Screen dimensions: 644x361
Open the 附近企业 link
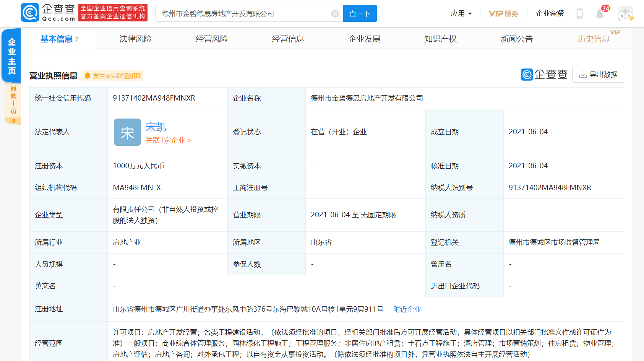pyautogui.click(x=407, y=309)
